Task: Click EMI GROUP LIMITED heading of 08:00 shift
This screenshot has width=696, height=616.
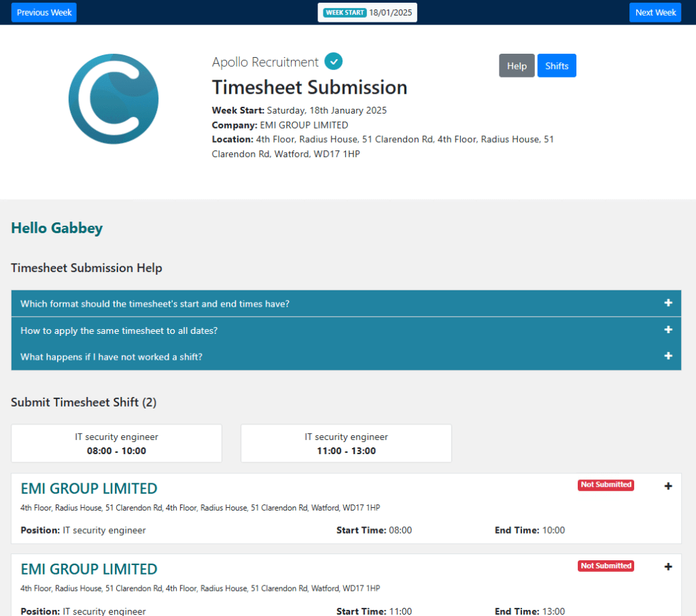Action: tap(89, 489)
